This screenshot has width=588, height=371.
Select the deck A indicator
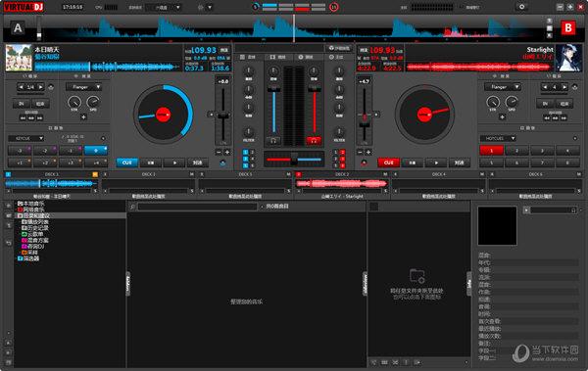coord(18,28)
